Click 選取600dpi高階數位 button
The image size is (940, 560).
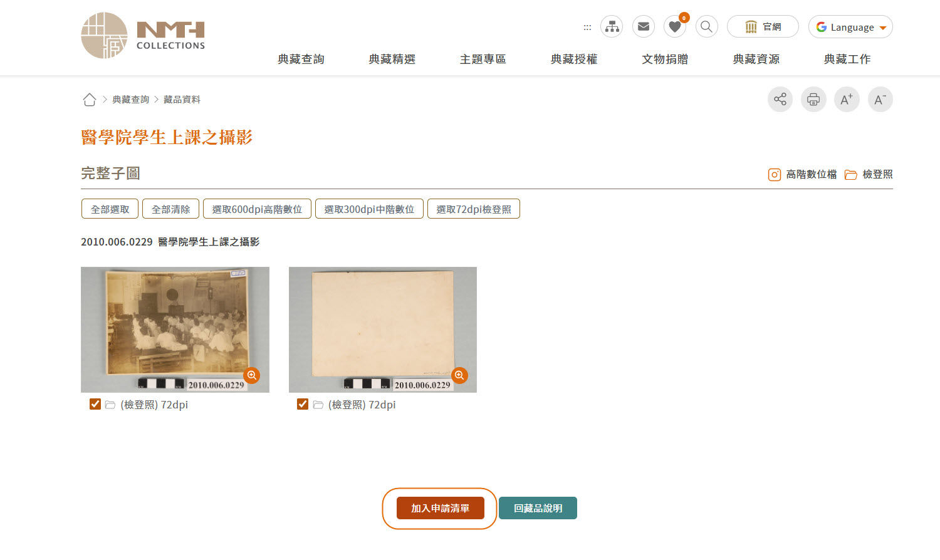[257, 209]
